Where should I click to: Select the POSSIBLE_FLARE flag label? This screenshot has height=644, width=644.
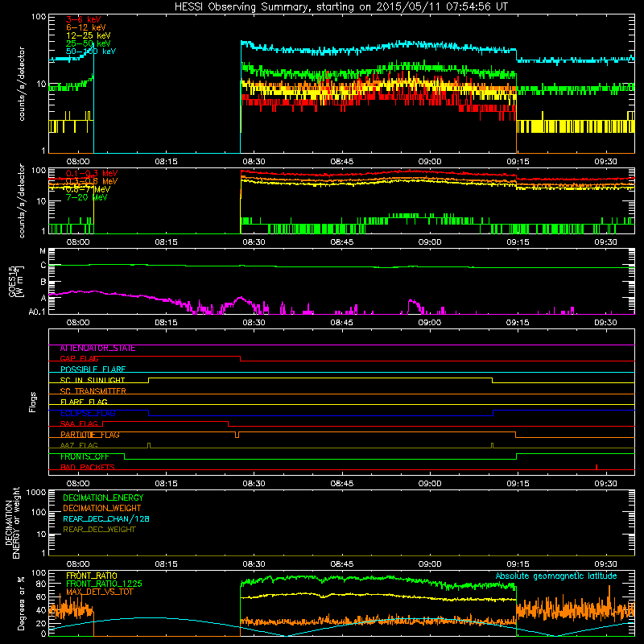(x=93, y=369)
